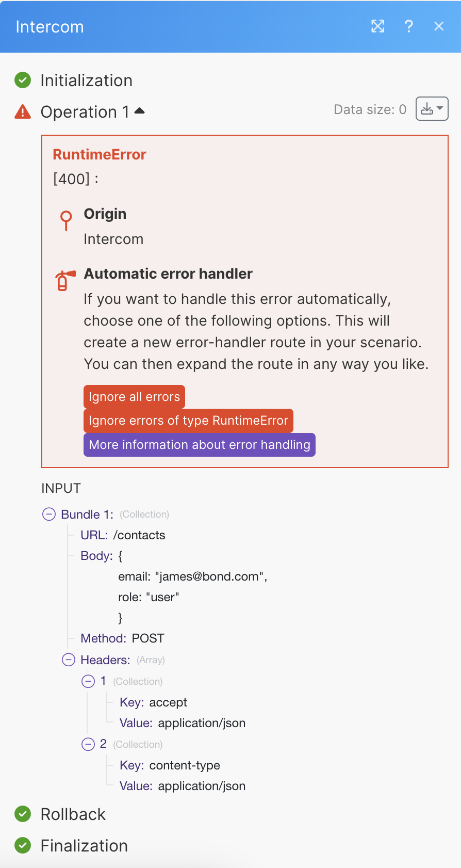Close the Intercom panel
The image size is (461, 868).
click(439, 26)
